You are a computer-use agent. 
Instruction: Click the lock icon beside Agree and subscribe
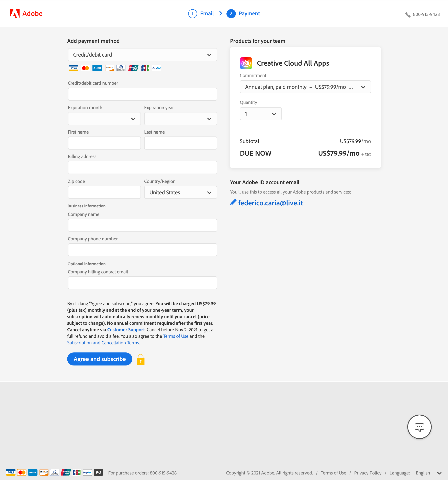141,359
